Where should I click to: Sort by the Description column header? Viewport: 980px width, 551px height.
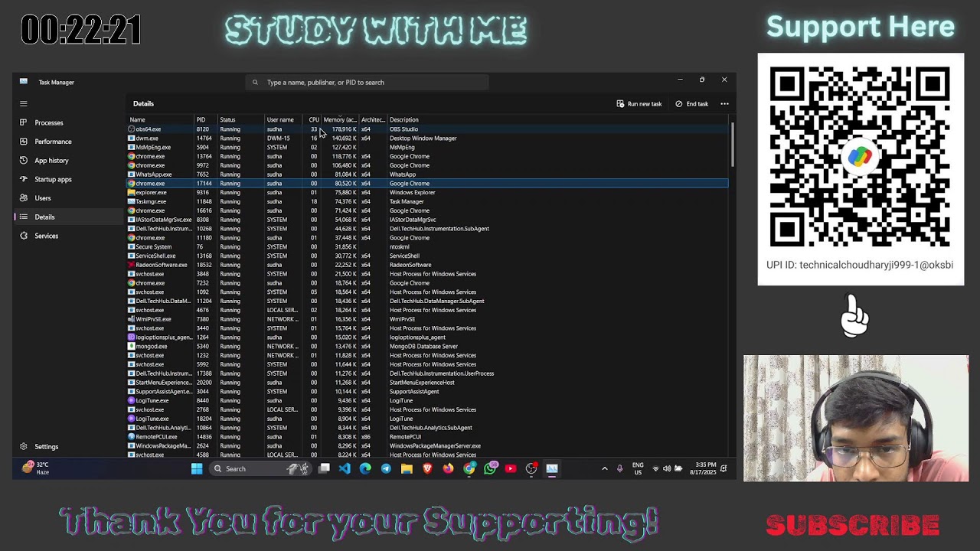click(x=557, y=119)
